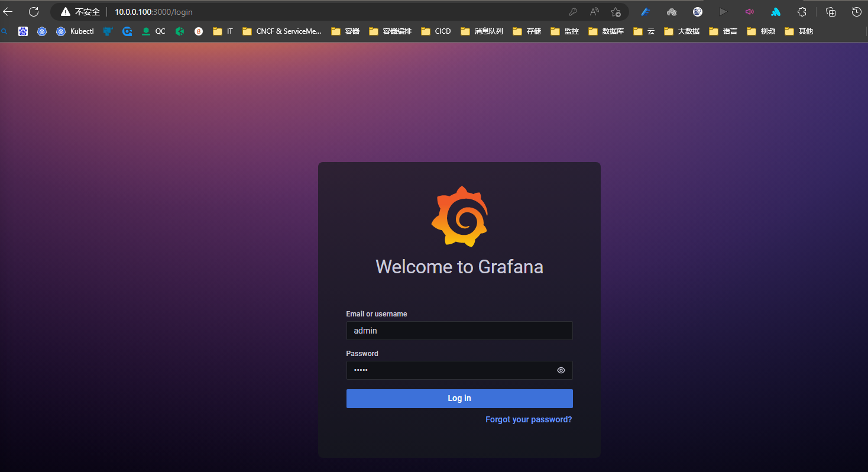Expand the 存储 bookmarks folder

527,31
